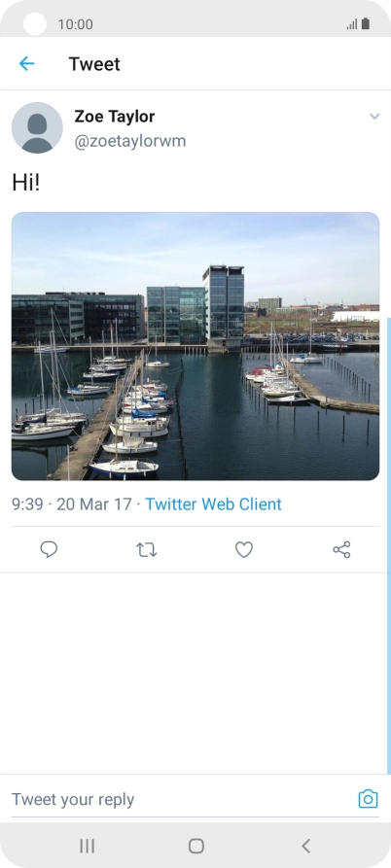
Task: Select the tweet text Hi!
Action: [x=26, y=183]
